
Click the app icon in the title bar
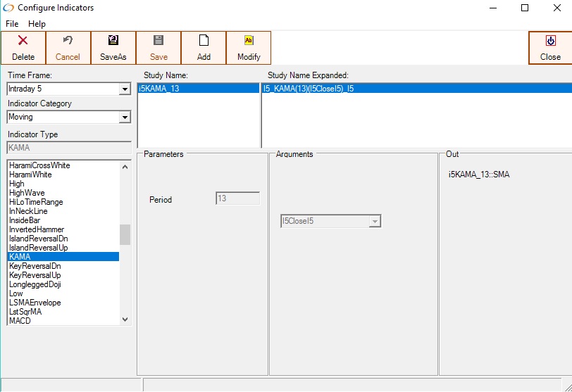pos(8,8)
